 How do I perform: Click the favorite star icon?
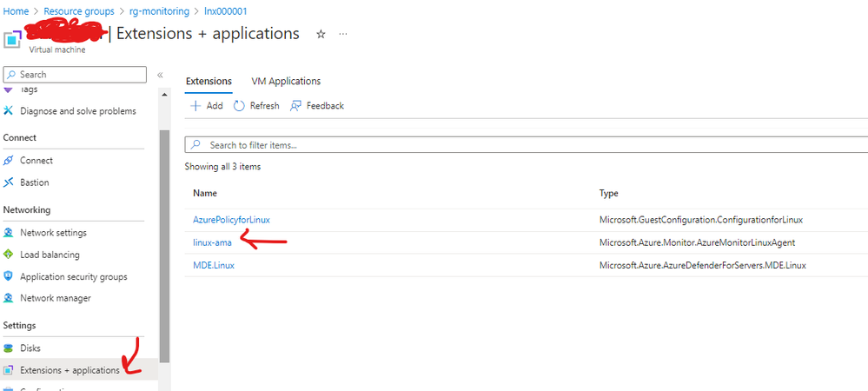pyautogui.click(x=321, y=35)
